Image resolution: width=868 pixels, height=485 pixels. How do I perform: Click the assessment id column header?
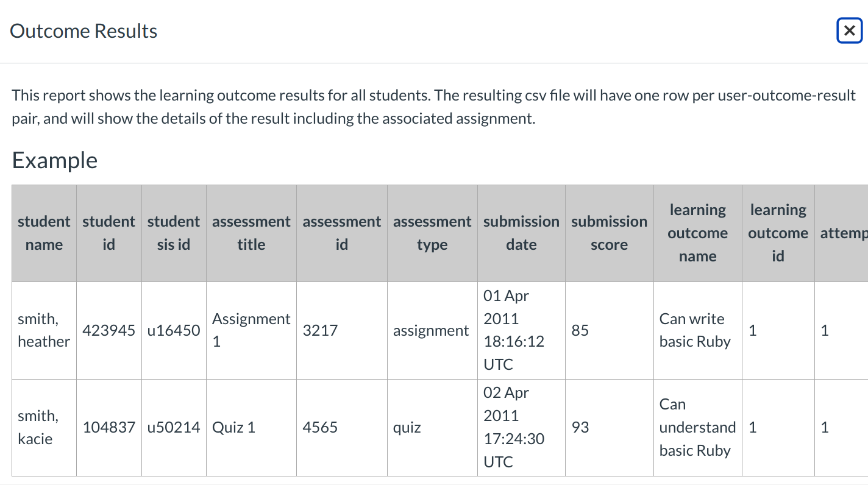[x=341, y=233]
